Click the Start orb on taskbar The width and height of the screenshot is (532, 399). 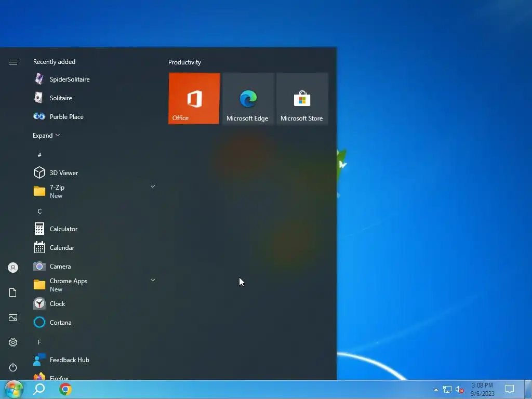tap(14, 389)
